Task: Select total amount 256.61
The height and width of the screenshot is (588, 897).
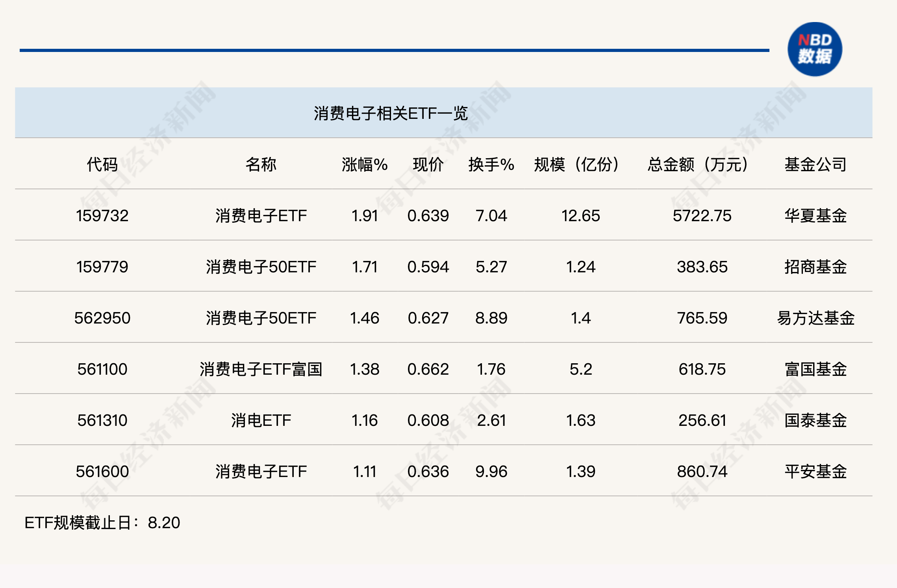Action: 702,420
